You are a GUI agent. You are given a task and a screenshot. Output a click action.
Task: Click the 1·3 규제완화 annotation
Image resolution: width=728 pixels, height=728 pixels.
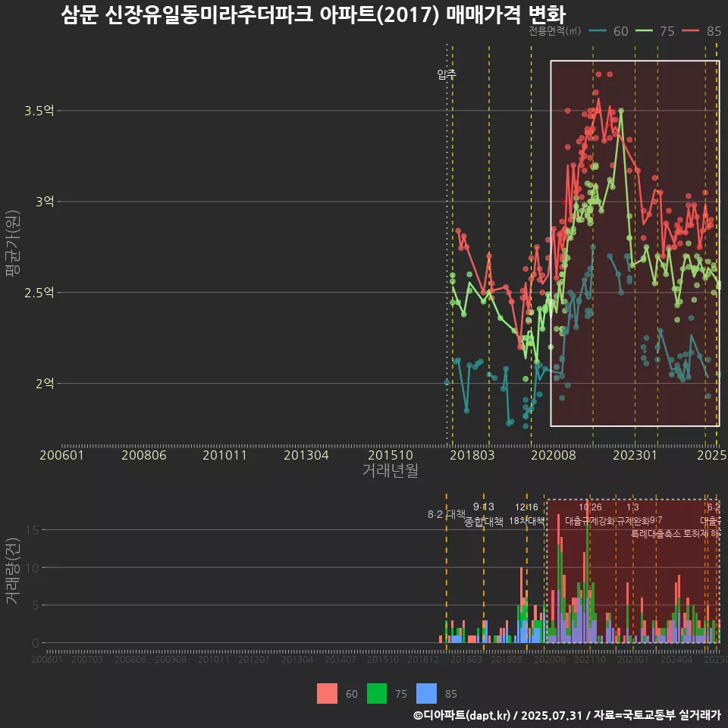point(632,514)
